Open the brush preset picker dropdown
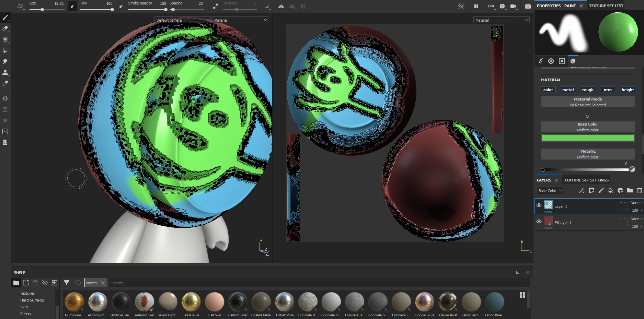Viewport: 644px width, 319px height. coord(21,6)
